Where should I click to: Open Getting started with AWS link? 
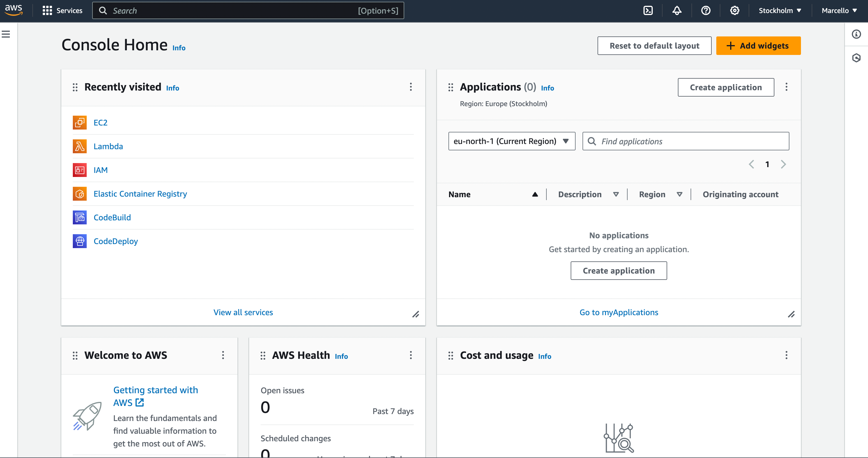[x=155, y=396]
